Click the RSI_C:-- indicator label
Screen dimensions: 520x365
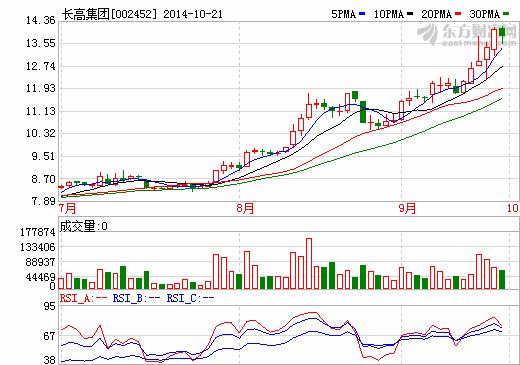(x=190, y=298)
